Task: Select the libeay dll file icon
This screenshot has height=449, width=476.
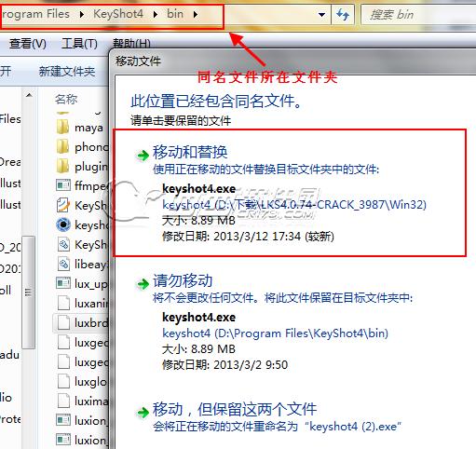Action: click(x=63, y=264)
